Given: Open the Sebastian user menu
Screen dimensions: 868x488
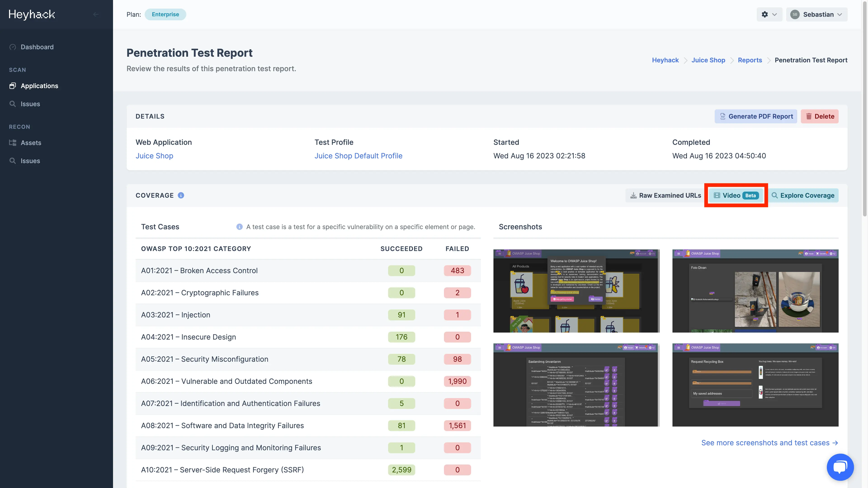Looking at the screenshot, I should tap(817, 14).
